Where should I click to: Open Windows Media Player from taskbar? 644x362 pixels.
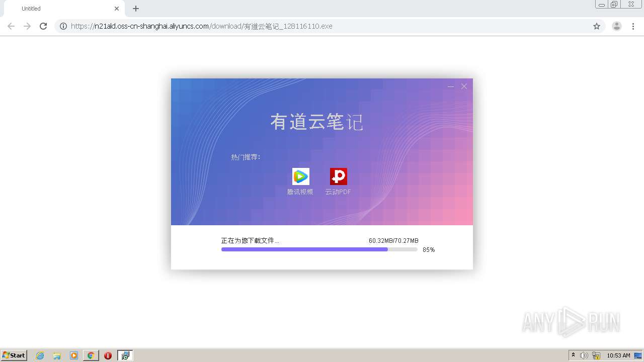(74, 355)
